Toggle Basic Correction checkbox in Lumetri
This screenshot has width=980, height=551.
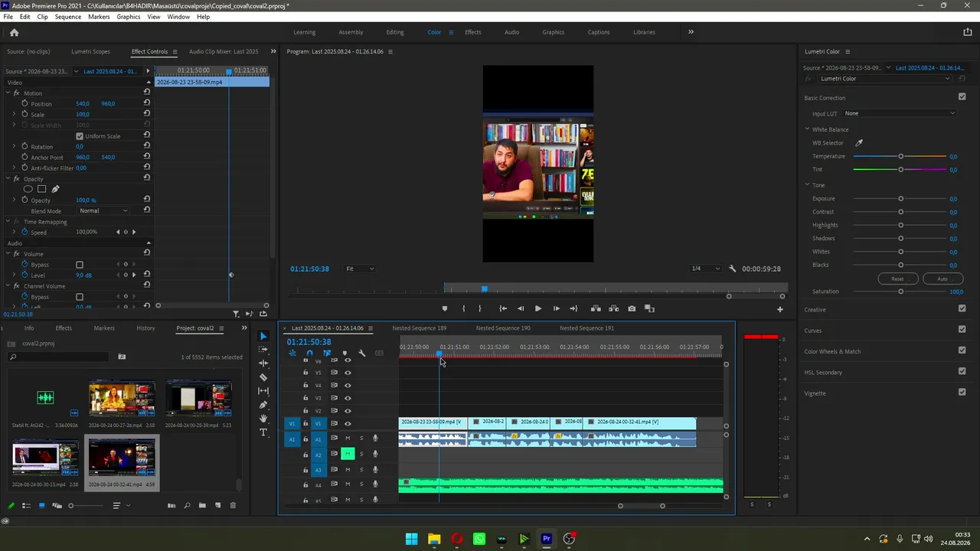[962, 97]
